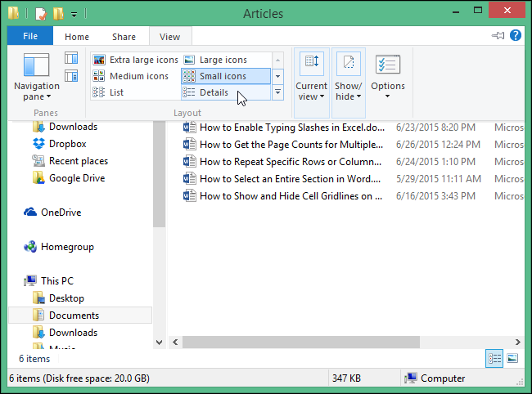Click the 347 KB status bar entry
The height and width of the screenshot is (394, 532).
pos(346,378)
